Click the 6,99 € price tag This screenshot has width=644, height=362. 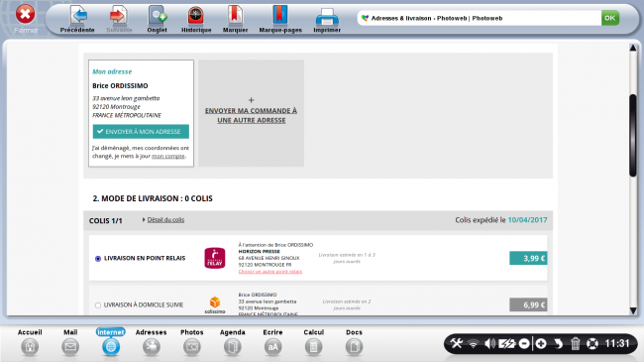point(528,304)
